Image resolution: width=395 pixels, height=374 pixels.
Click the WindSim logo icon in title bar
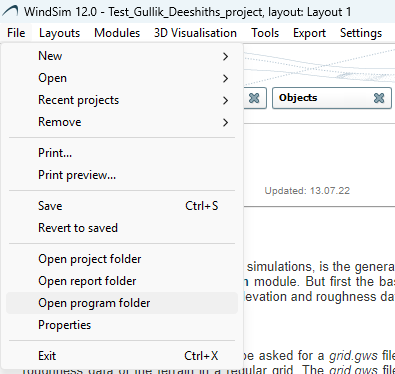pyautogui.click(x=10, y=12)
